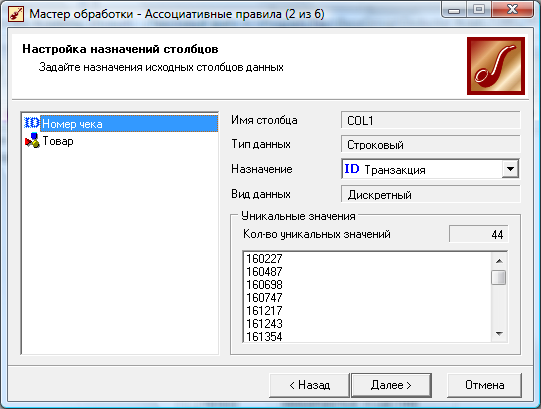Click the unique values count field 44
Image resolution: width=541 pixels, height=409 pixels.
479,234
